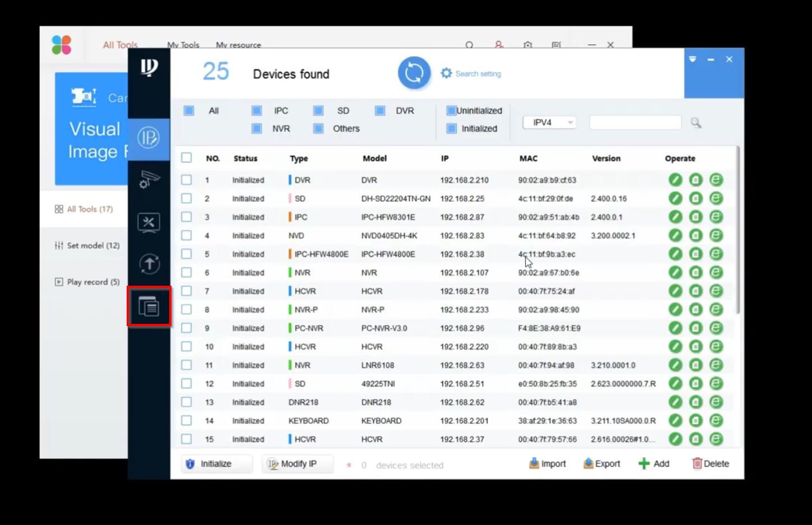Viewport: 812px width, 525px height.
Task: Toggle the SD filter checkbox
Action: (x=318, y=110)
